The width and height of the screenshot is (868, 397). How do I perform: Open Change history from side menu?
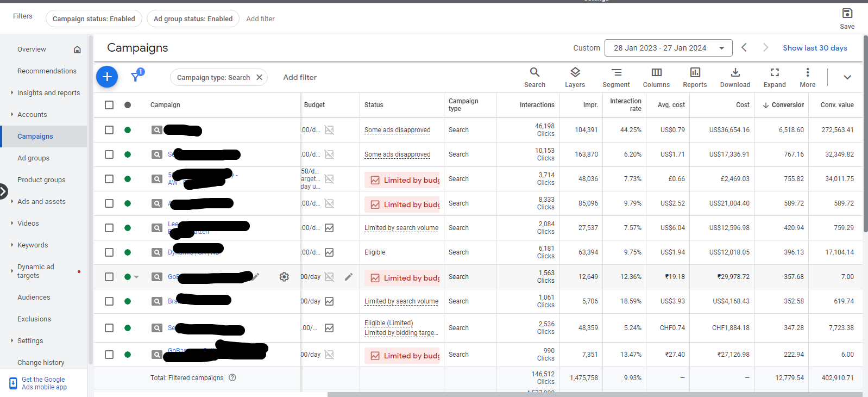(x=41, y=363)
